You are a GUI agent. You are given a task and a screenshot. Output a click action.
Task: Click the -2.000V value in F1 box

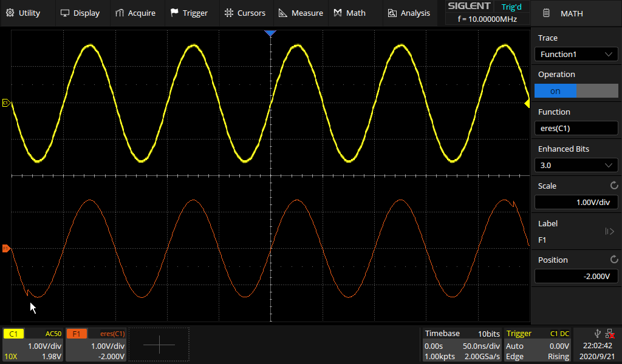point(112,357)
